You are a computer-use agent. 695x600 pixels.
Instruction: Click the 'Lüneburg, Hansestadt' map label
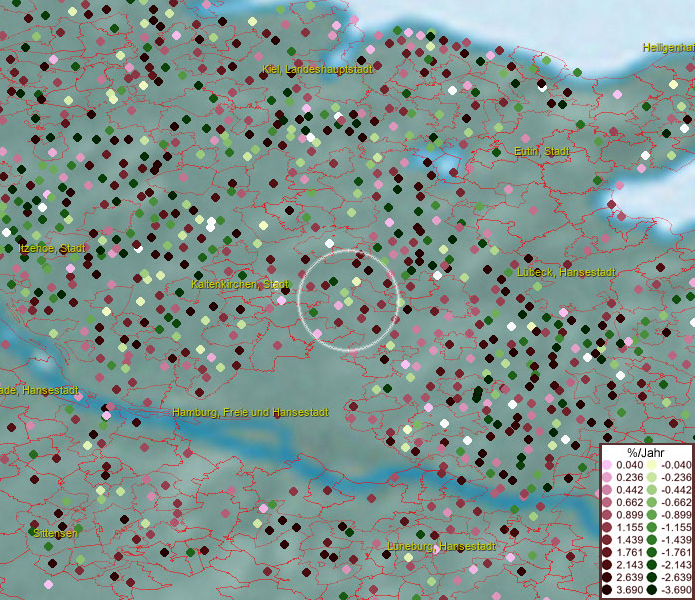point(441,546)
